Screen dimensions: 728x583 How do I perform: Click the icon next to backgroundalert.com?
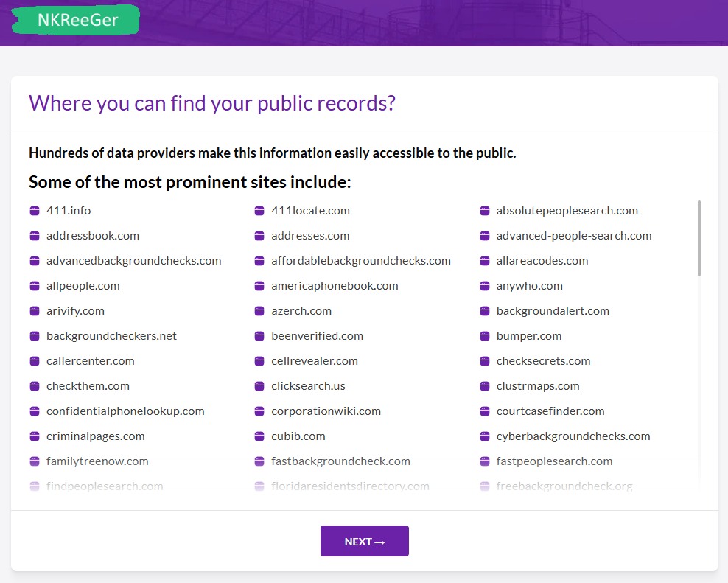485,311
